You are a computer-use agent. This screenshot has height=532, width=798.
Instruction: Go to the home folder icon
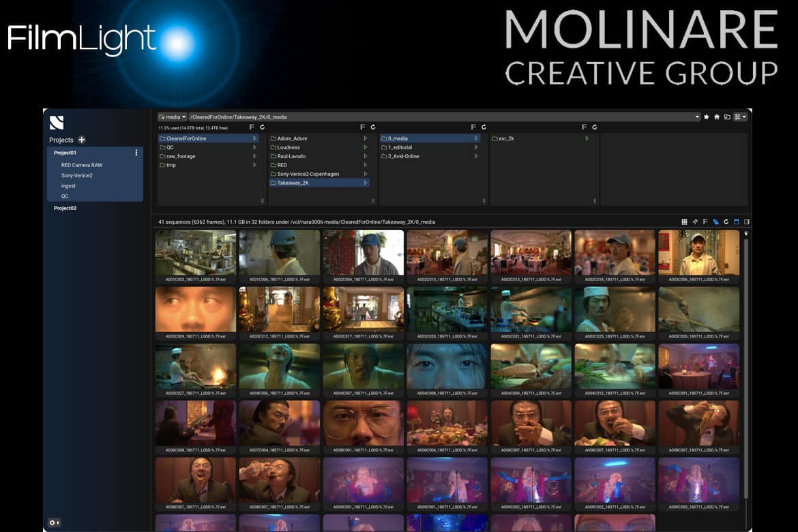pyautogui.click(x=717, y=117)
